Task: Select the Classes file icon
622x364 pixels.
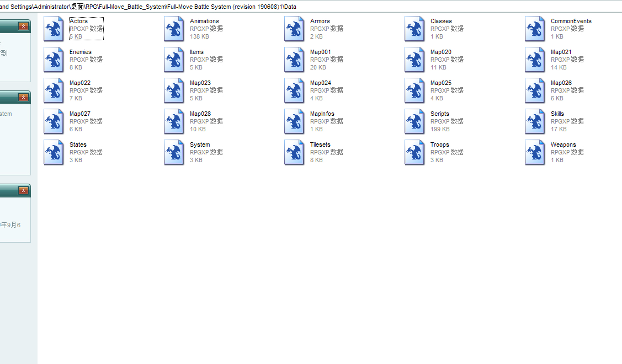Action: [414, 29]
